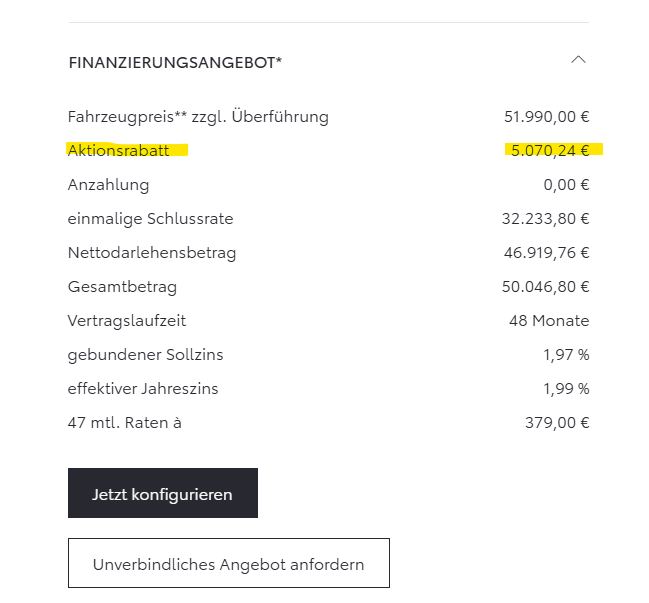Image resolution: width=649 pixels, height=603 pixels.
Task: Select the 1,99 % annual rate value
Action: pos(566,389)
